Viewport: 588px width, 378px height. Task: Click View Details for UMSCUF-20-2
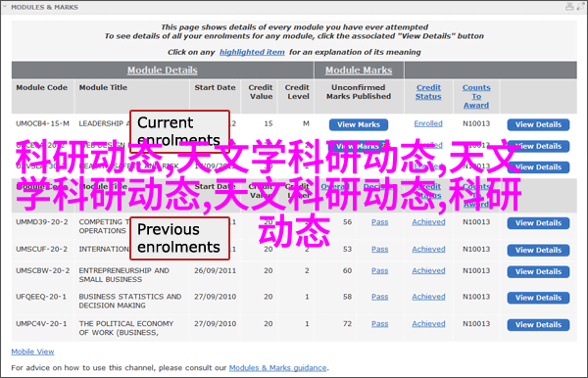pos(538,251)
